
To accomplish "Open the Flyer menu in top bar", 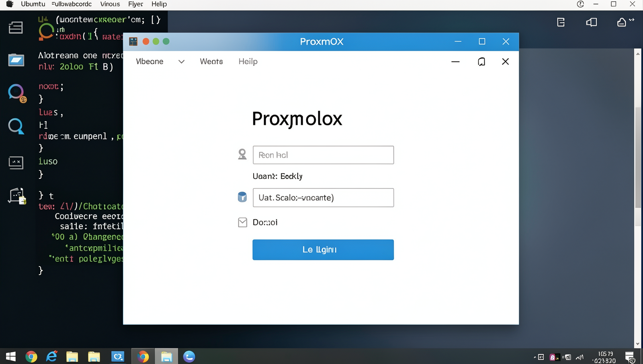I will click(x=136, y=4).
